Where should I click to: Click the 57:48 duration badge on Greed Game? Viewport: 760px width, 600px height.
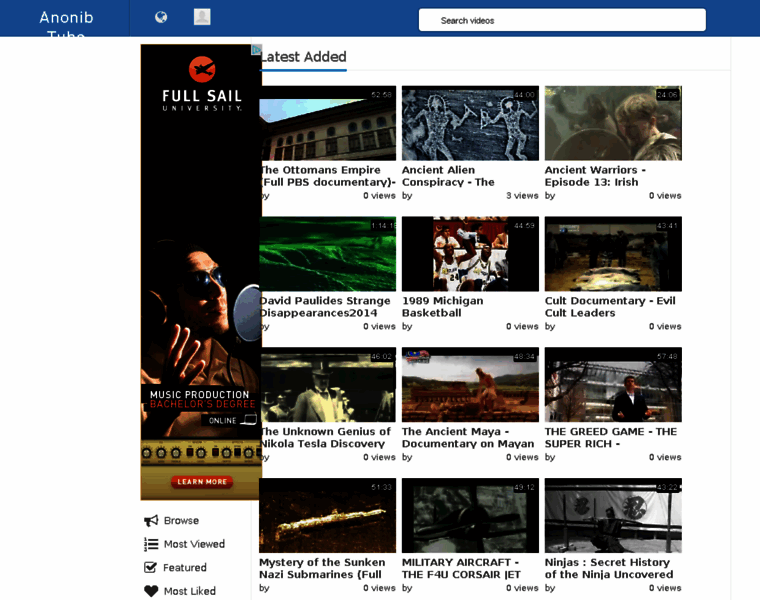pyautogui.click(x=667, y=356)
